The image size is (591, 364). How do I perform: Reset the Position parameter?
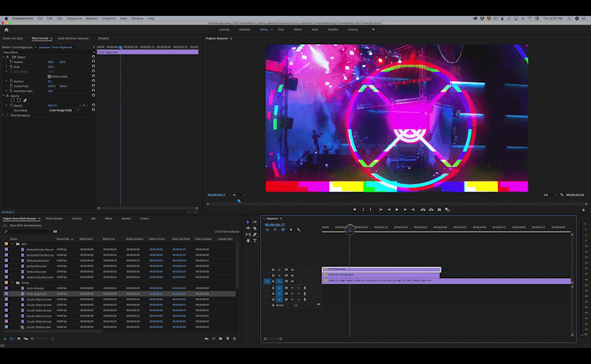point(93,61)
